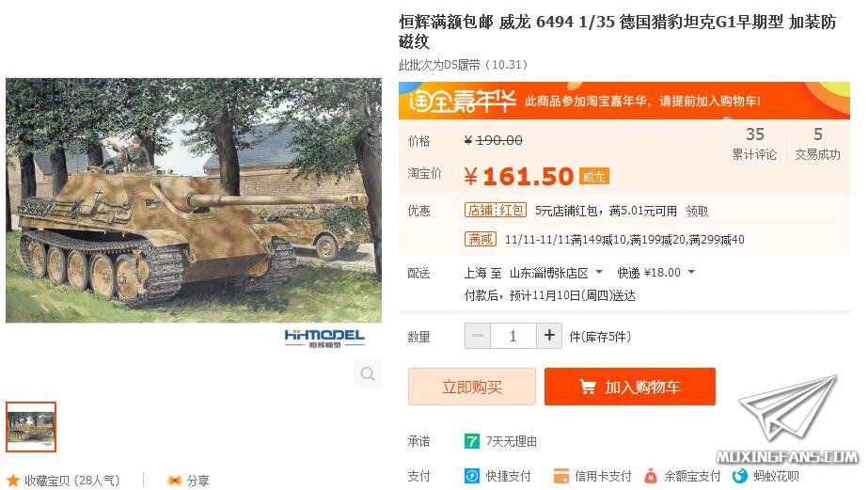Click the shopping cart icon in 加入购物车
Viewport: 868px width, 490px height.
coord(588,387)
